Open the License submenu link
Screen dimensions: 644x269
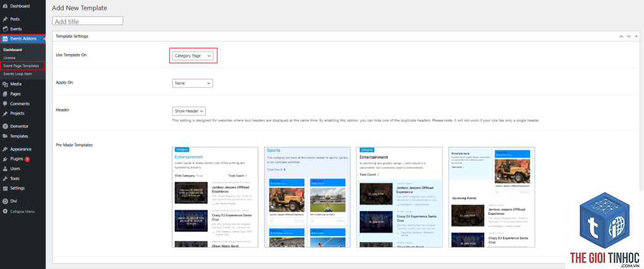9,58
